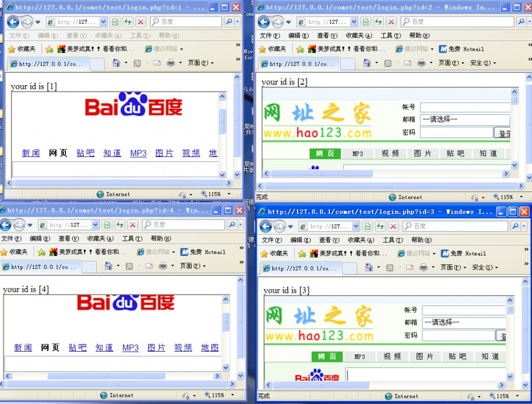Open 收藏夹(A) menu in id=2 window
Screen dimensions: 532x404
tap(359, 36)
